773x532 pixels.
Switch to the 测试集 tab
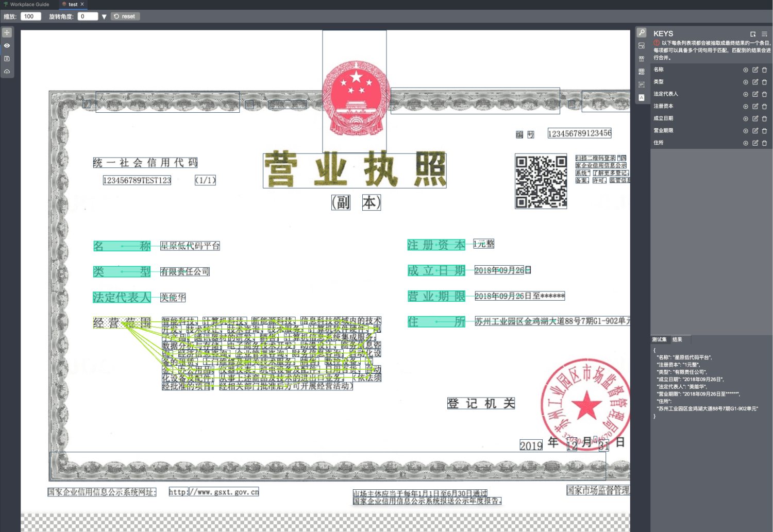[659, 339]
